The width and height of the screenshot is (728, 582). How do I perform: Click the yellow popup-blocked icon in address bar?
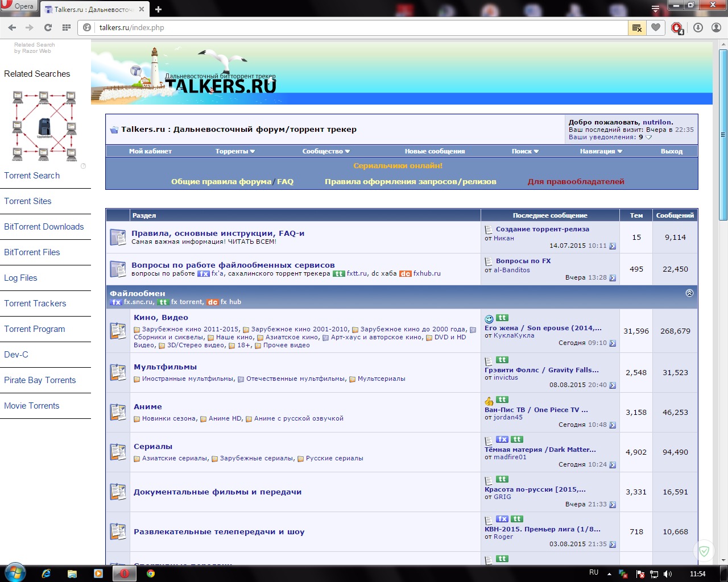[637, 27]
